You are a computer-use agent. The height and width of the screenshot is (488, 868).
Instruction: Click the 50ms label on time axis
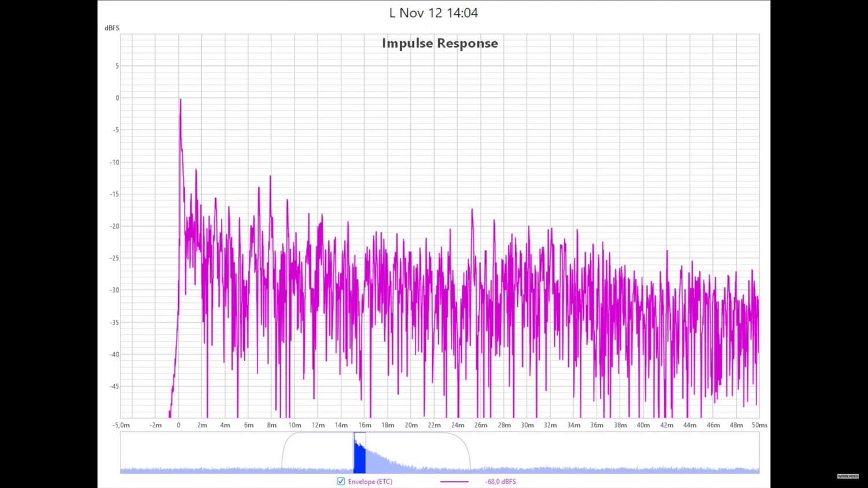click(x=759, y=425)
